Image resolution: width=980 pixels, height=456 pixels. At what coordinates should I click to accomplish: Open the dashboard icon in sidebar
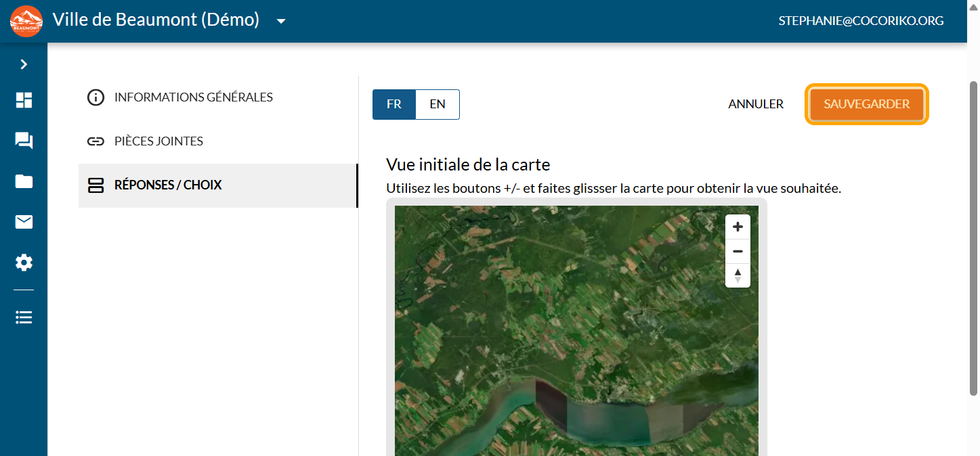click(24, 100)
